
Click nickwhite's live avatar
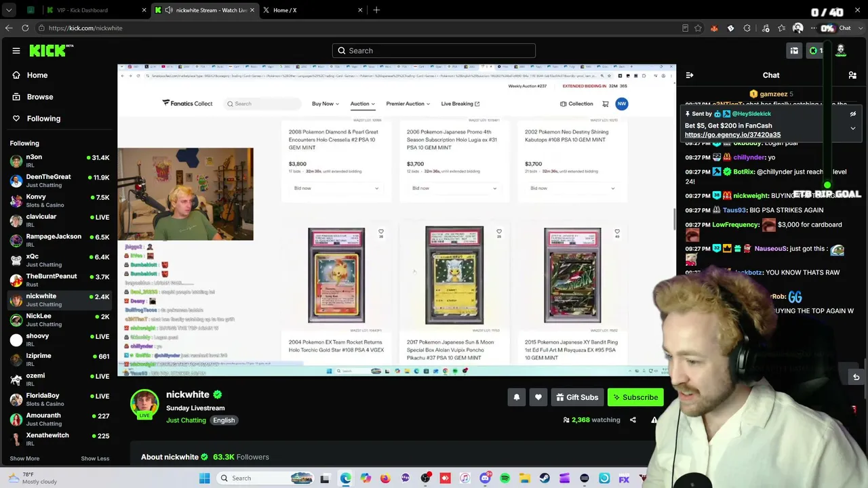(x=144, y=404)
